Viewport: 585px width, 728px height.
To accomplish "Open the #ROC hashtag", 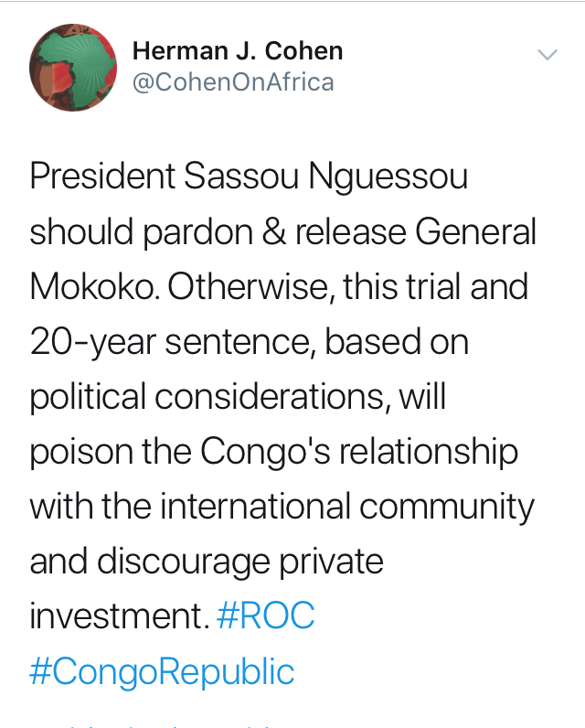I will click(x=266, y=616).
